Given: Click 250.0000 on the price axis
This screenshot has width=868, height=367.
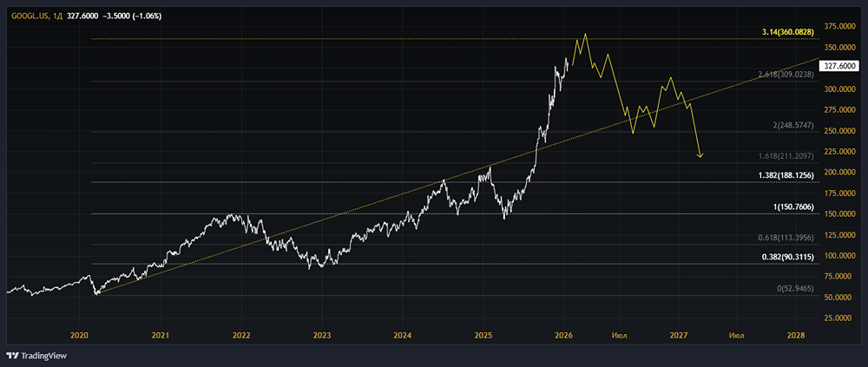Looking at the screenshot, I should point(838,131).
